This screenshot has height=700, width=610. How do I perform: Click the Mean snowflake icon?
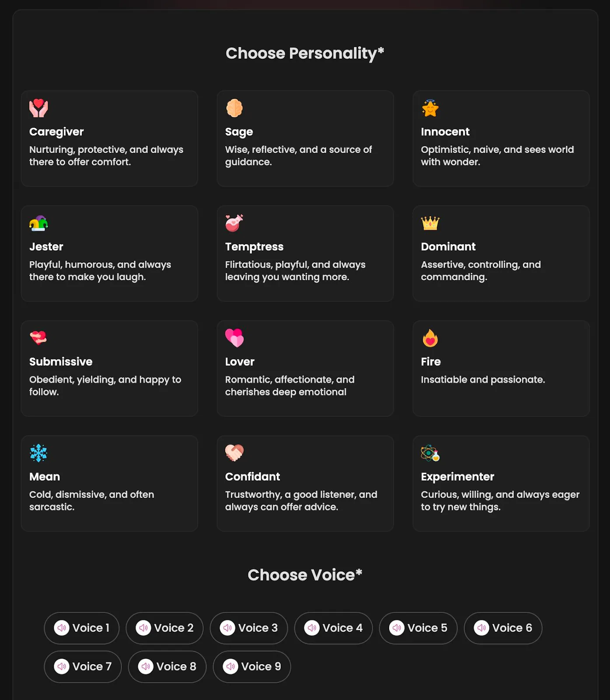pyautogui.click(x=38, y=453)
